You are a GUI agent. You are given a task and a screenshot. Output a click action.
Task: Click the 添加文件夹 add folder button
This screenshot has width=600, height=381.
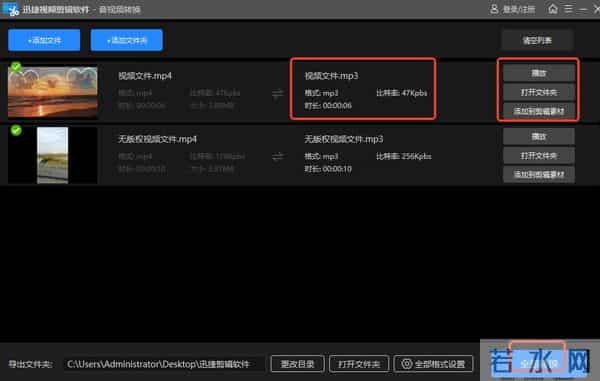pyautogui.click(x=127, y=40)
